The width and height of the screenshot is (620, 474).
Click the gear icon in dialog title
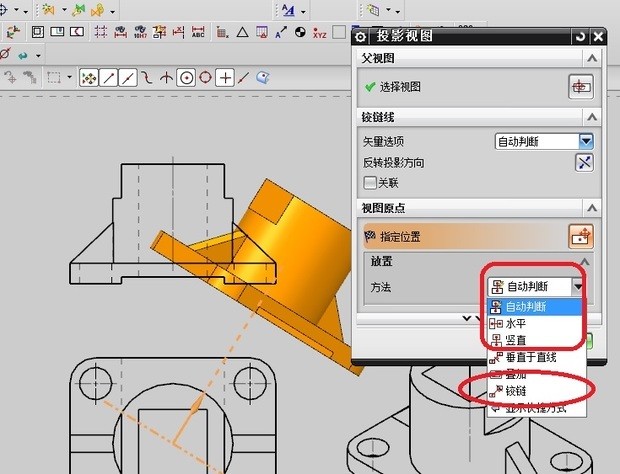362,38
